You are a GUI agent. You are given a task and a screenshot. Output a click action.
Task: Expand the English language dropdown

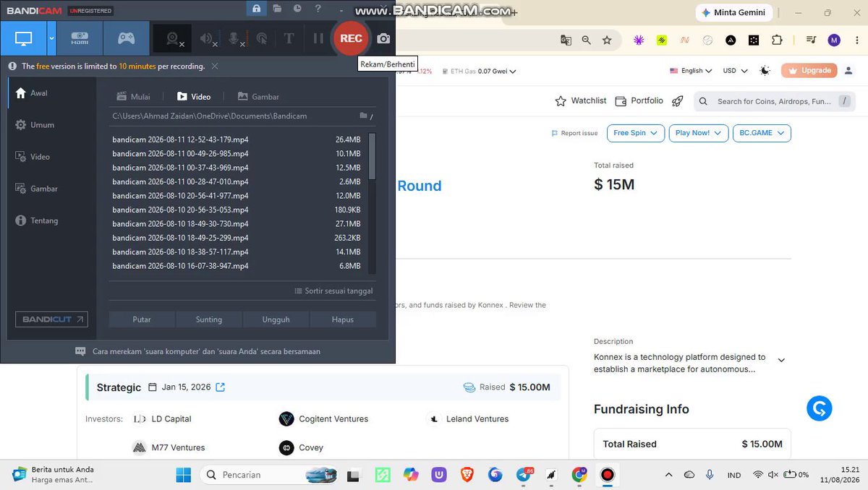pyautogui.click(x=691, y=71)
